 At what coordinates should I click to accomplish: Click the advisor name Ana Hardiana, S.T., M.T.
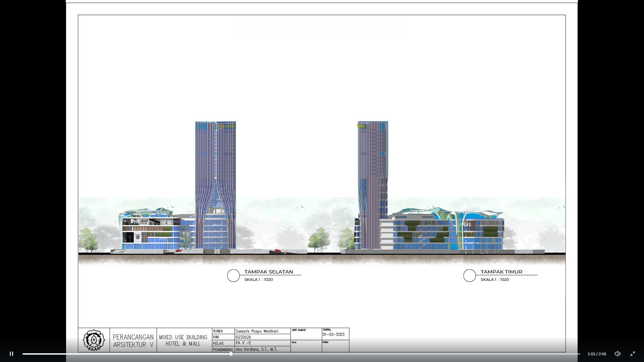click(x=256, y=349)
